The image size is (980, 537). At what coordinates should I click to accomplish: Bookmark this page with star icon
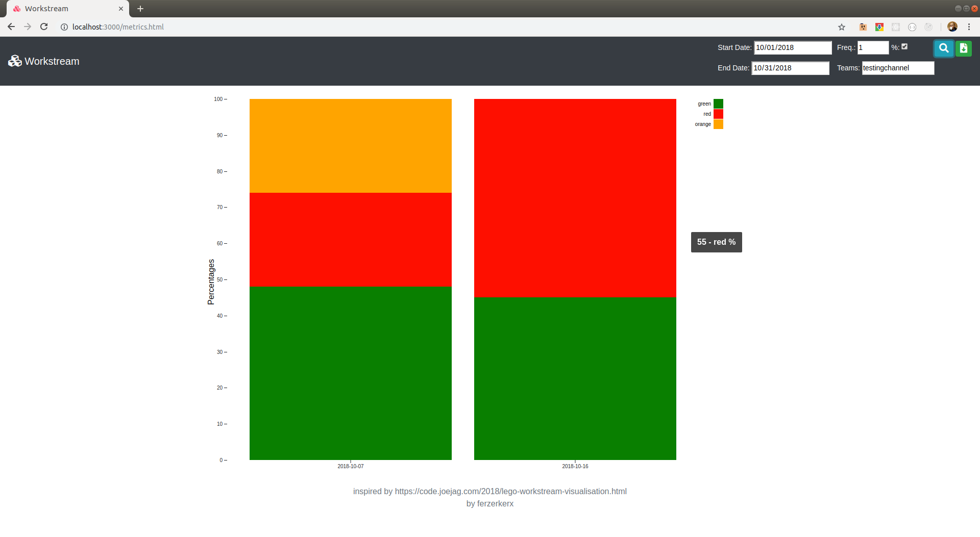pos(842,27)
